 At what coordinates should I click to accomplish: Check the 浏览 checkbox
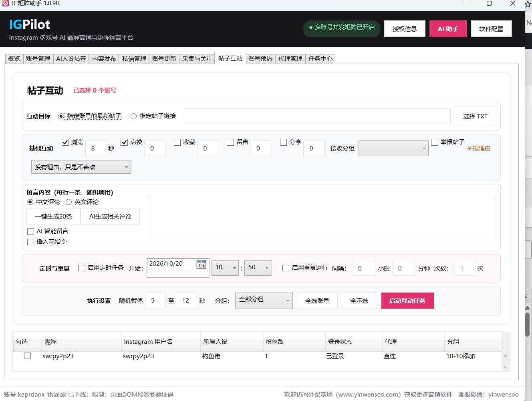tap(65, 142)
